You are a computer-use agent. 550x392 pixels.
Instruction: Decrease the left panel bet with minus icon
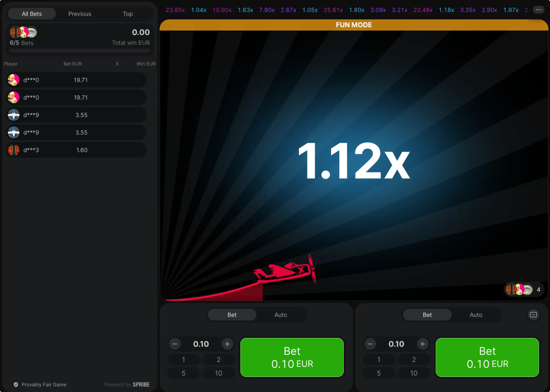point(175,344)
